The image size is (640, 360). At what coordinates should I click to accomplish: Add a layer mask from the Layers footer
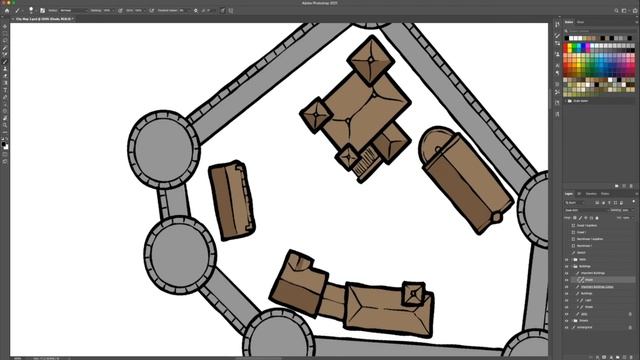tap(604, 357)
